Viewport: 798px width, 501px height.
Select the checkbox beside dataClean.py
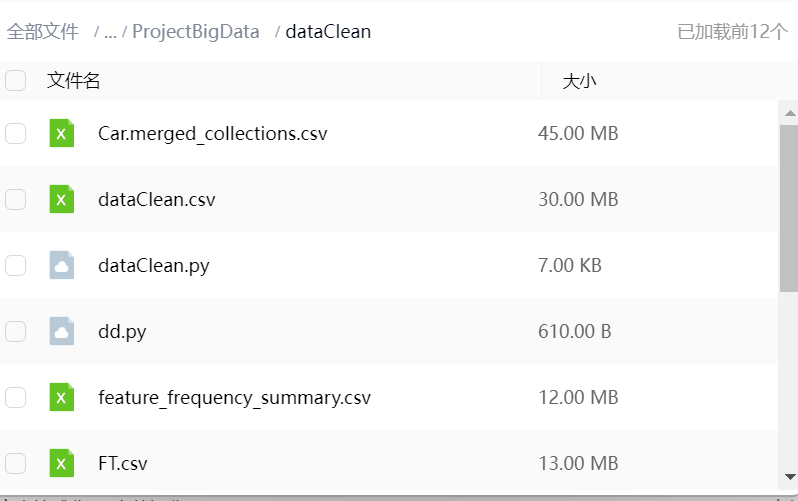coord(15,265)
